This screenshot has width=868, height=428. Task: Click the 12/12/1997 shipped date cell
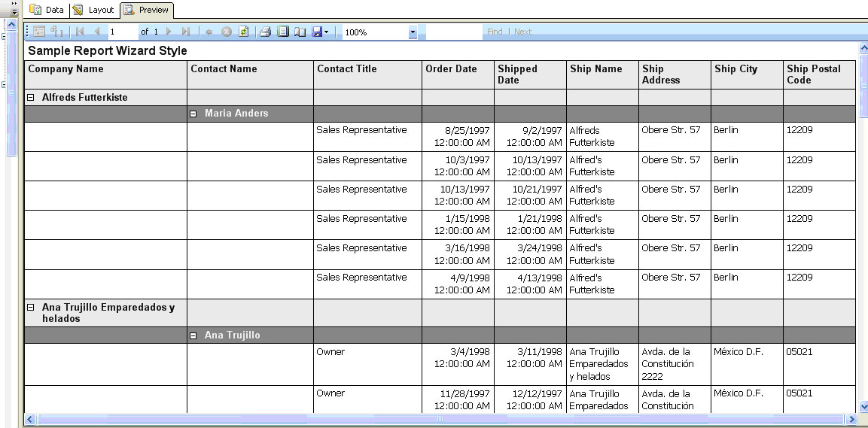530,399
